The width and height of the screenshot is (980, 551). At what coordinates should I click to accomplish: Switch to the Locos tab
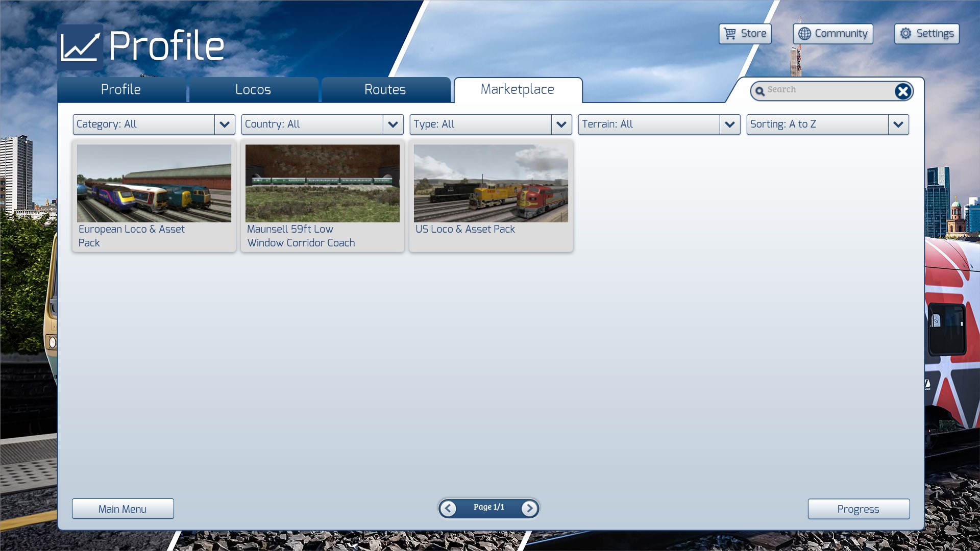click(253, 90)
